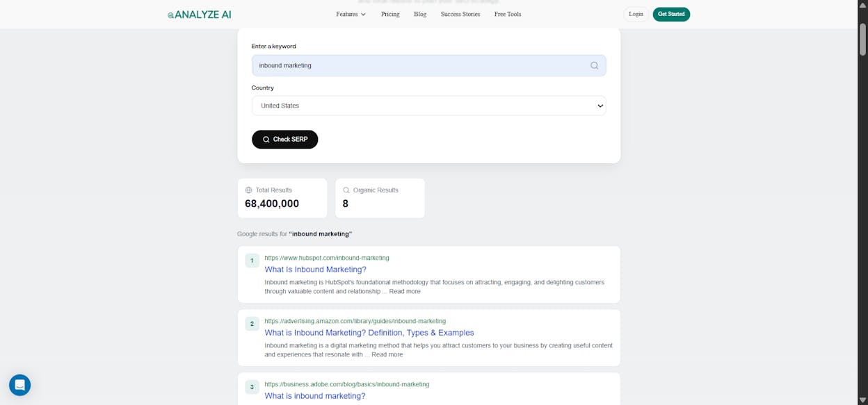Click the Country field label
This screenshot has height=405, width=868.
click(x=263, y=88)
